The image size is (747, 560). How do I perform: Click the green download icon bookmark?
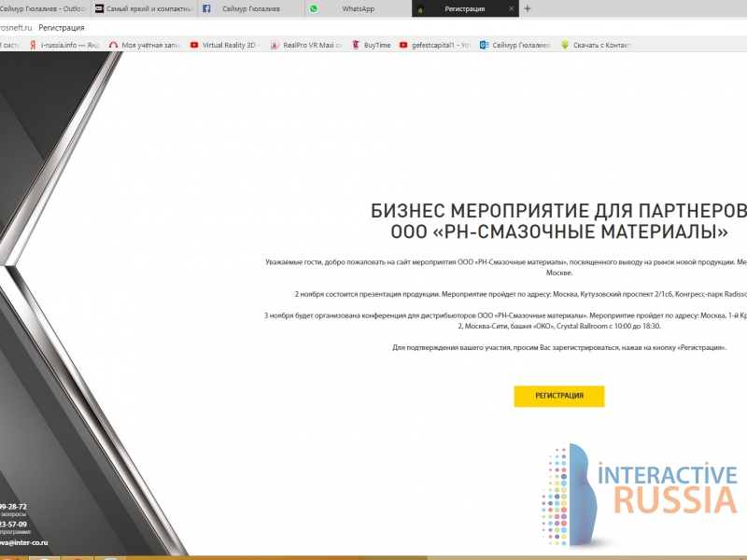pyautogui.click(x=565, y=45)
